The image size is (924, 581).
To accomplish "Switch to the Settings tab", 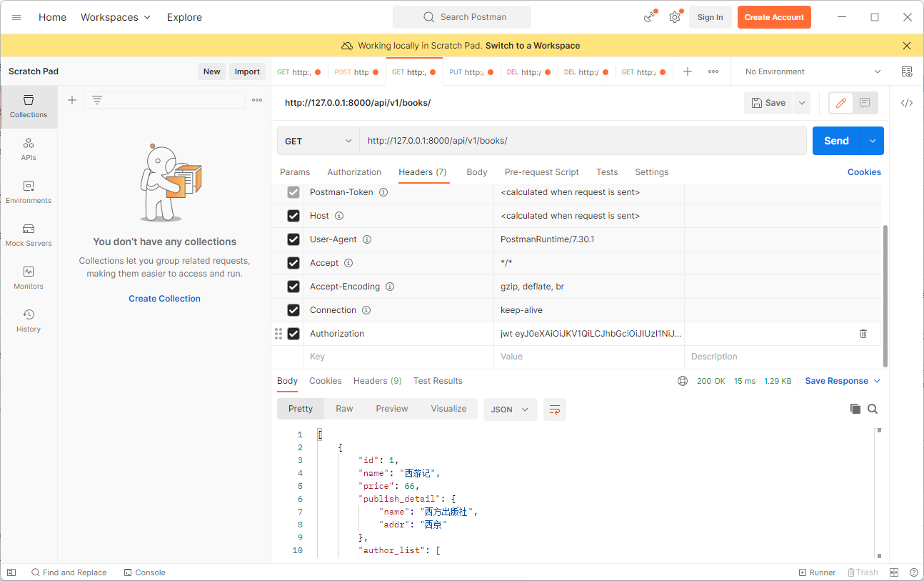I will tap(652, 172).
